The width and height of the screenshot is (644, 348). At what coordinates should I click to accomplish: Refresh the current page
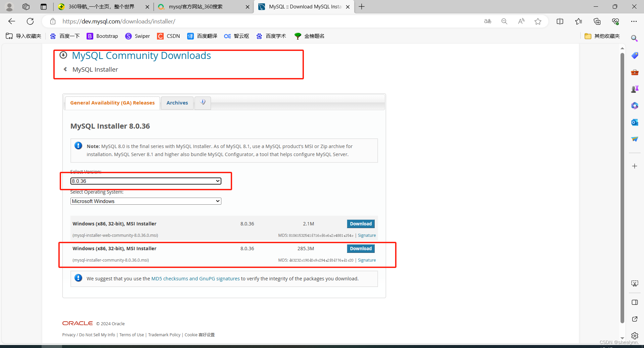(x=30, y=21)
